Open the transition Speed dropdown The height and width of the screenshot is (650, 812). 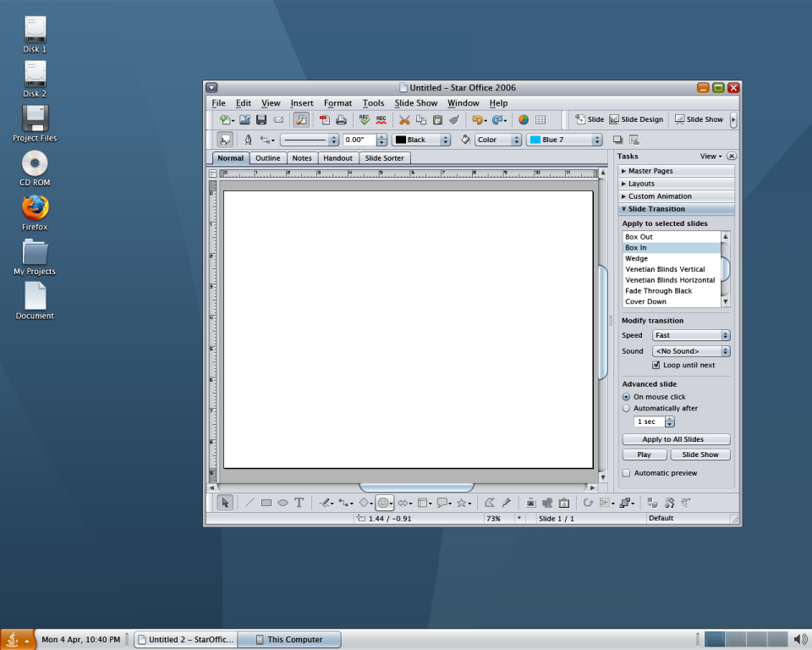pos(691,335)
